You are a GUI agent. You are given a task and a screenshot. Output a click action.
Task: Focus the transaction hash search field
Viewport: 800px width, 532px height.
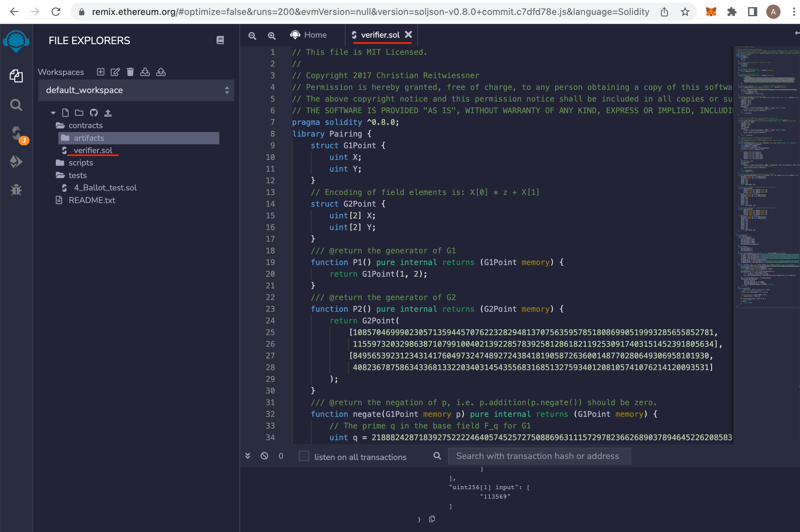tap(539, 456)
